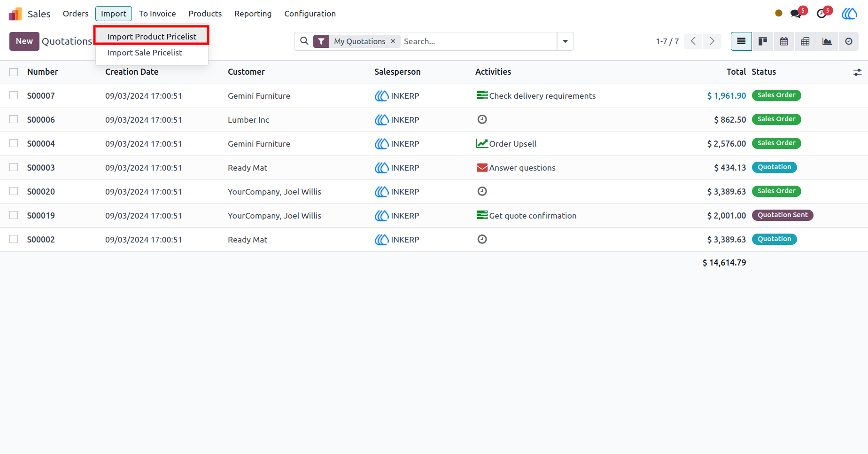This screenshot has width=868, height=454.
Task: Sort by the Creation Date column
Action: point(132,72)
